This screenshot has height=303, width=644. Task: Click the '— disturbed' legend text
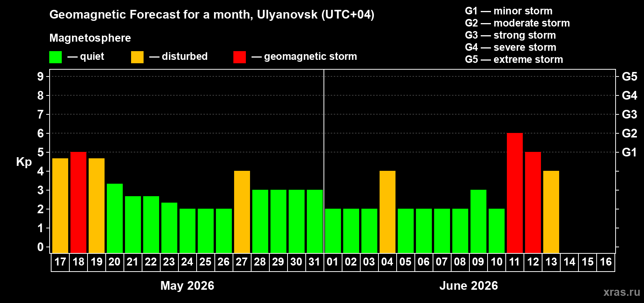pos(178,56)
